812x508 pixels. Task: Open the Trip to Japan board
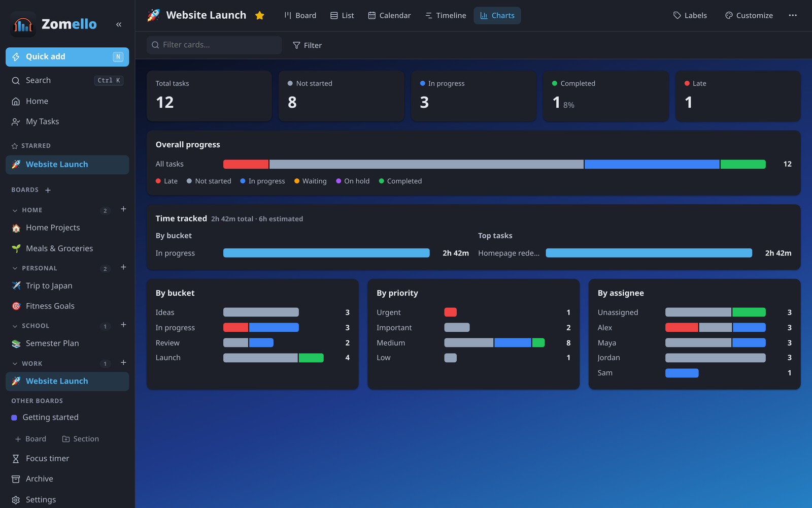[x=67, y=285]
